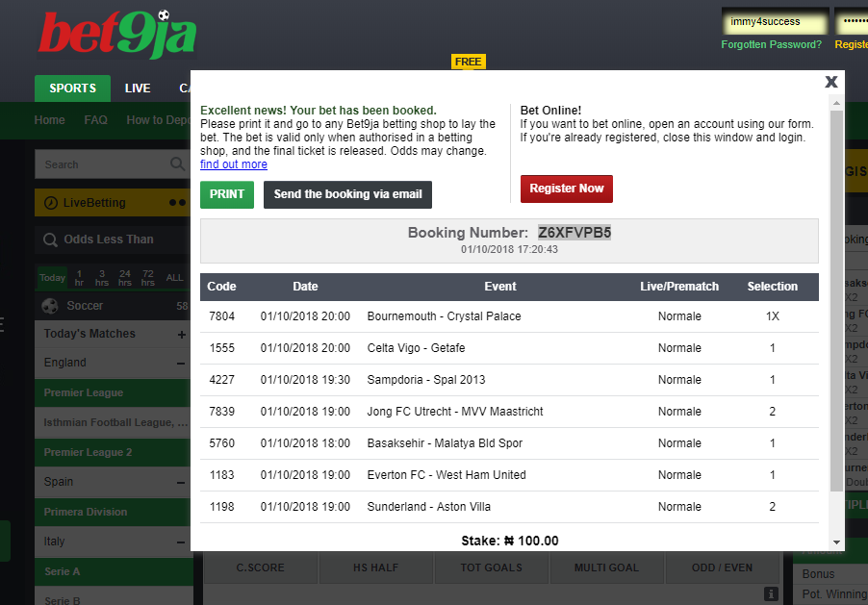Click Jong FC Utrecht - MVV Maastricht event

pos(455,412)
